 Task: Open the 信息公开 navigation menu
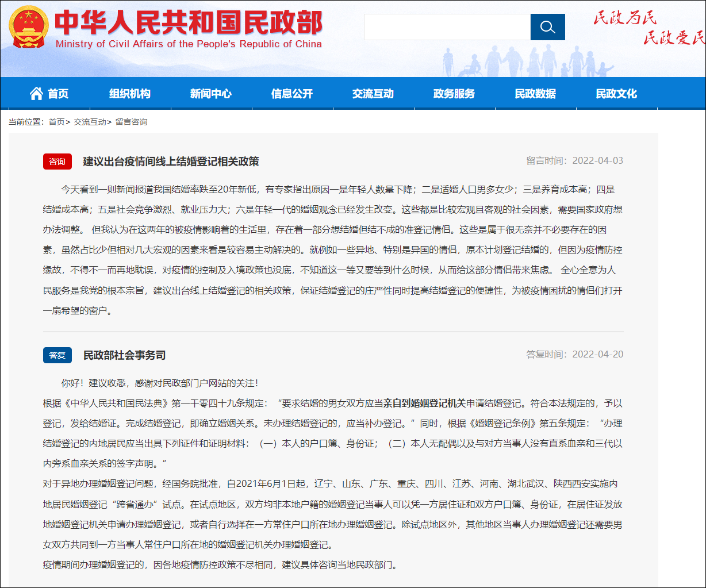click(291, 93)
